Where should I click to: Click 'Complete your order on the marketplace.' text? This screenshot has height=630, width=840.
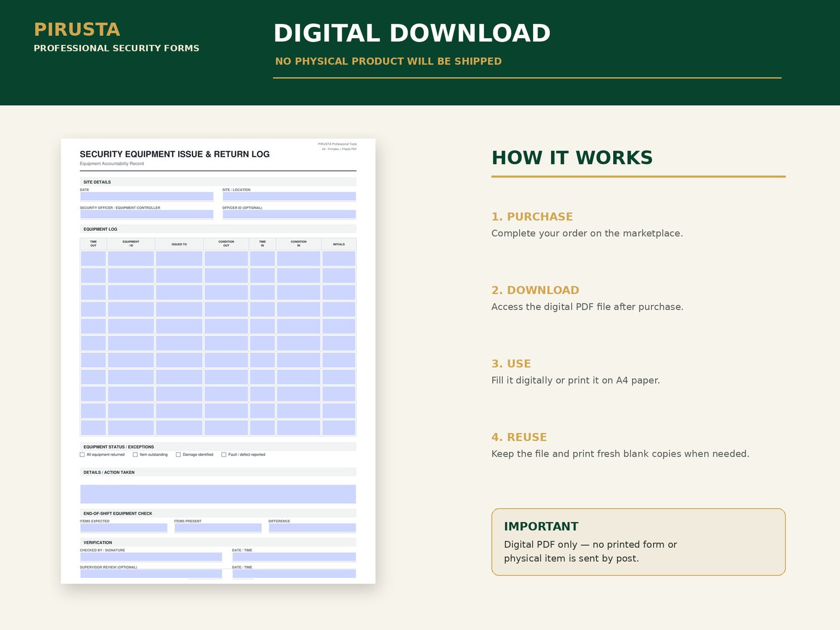click(587, 234)
